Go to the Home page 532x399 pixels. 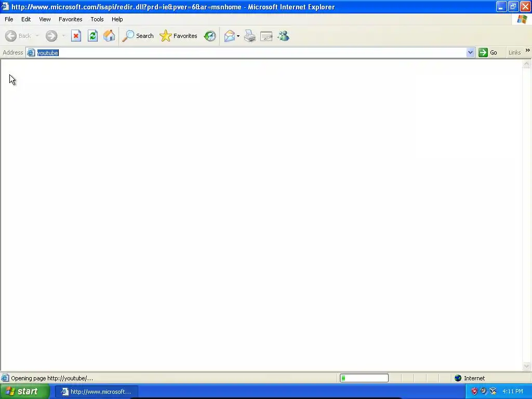click(109, 36)
